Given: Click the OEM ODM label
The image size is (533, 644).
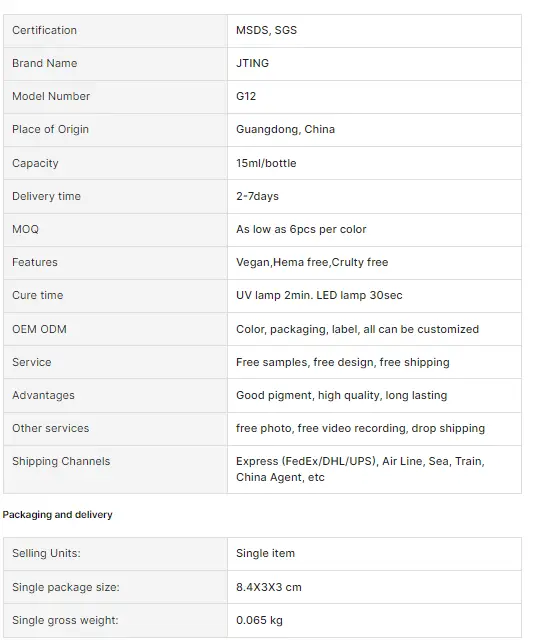Looking at the screenshot, I should pyautogui.click(x=39, y=329).
